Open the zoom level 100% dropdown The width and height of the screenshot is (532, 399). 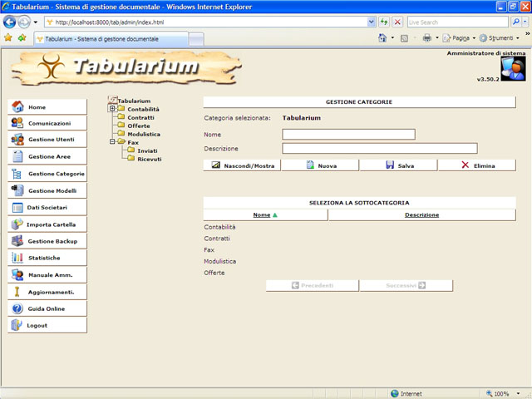pos(518,393)
